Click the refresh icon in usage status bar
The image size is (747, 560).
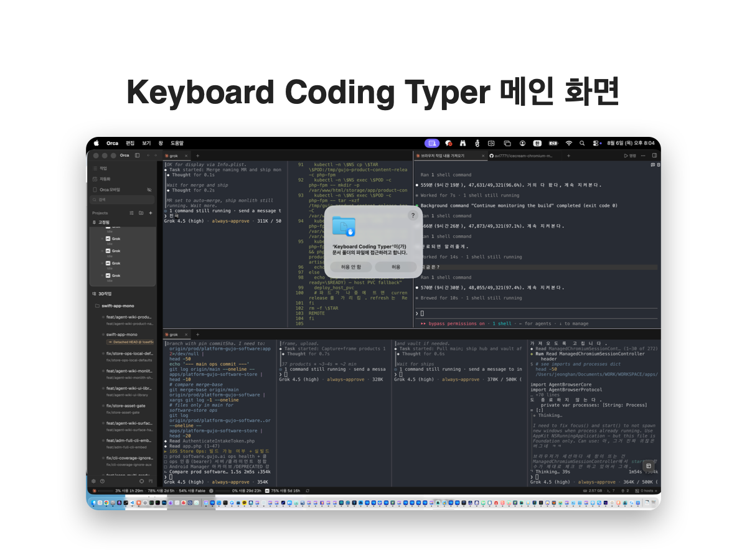(308, 490)
